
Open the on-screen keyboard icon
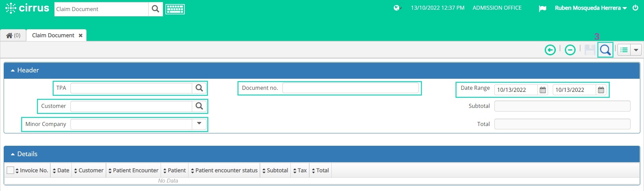click(x=175, y=9)
